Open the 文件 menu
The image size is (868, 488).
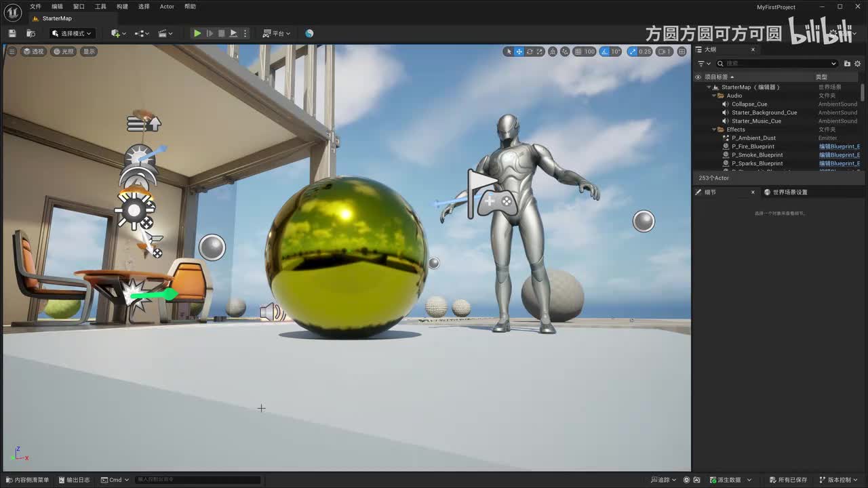(x=35, y=7)
